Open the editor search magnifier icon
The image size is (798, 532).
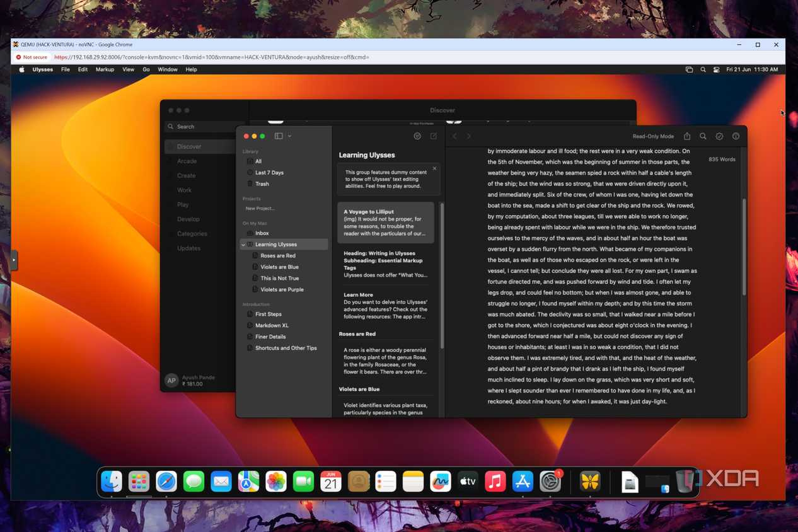click(x=703, y=136)
